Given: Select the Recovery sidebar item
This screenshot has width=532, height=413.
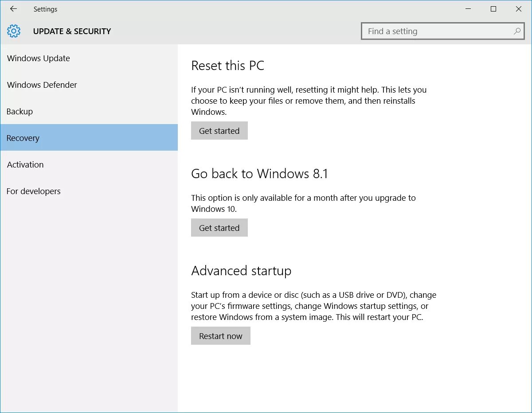Looking at the screenshot, I should click(x=23, y=138).
